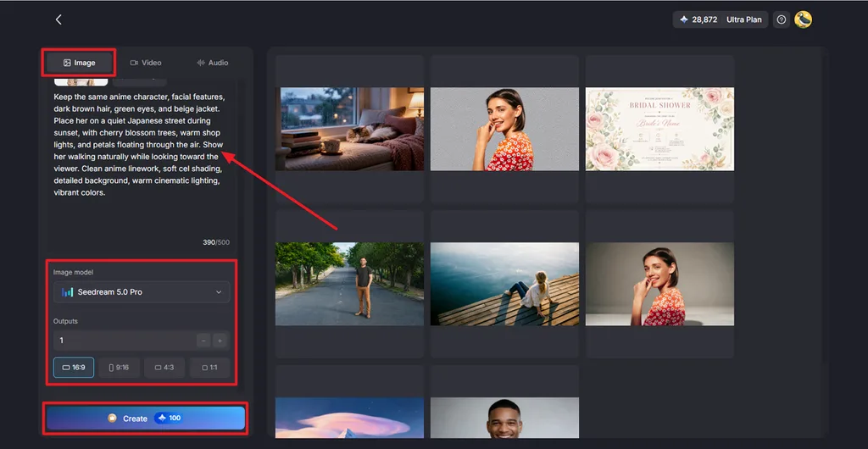The width and height of the screenshot is (868, 449).
Task: Click the 28,872 credits balance
Action: [704, 19]
